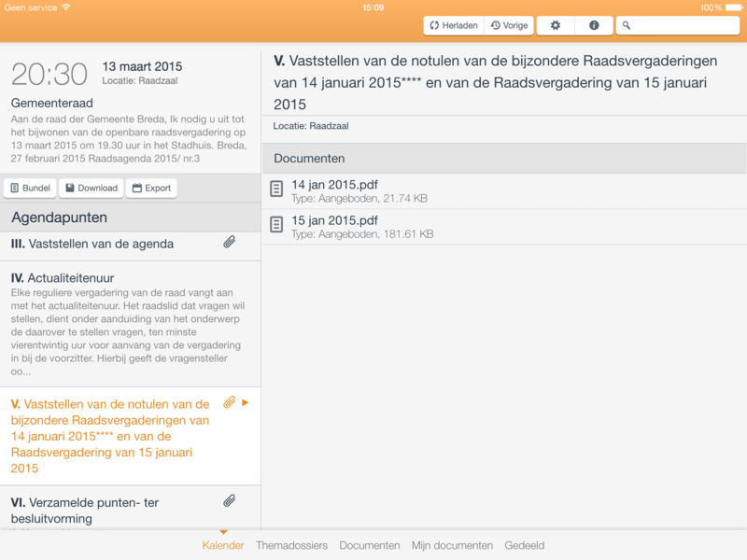Screen dimensions: 747x560
Task: Click Locatie: Raadzaal in detail pane
Action: click(311, 126)
